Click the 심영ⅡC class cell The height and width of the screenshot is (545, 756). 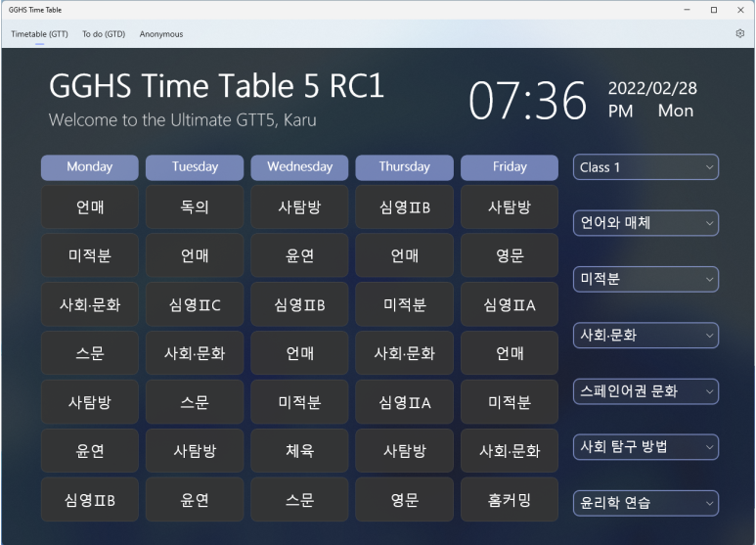coord(195,304)
